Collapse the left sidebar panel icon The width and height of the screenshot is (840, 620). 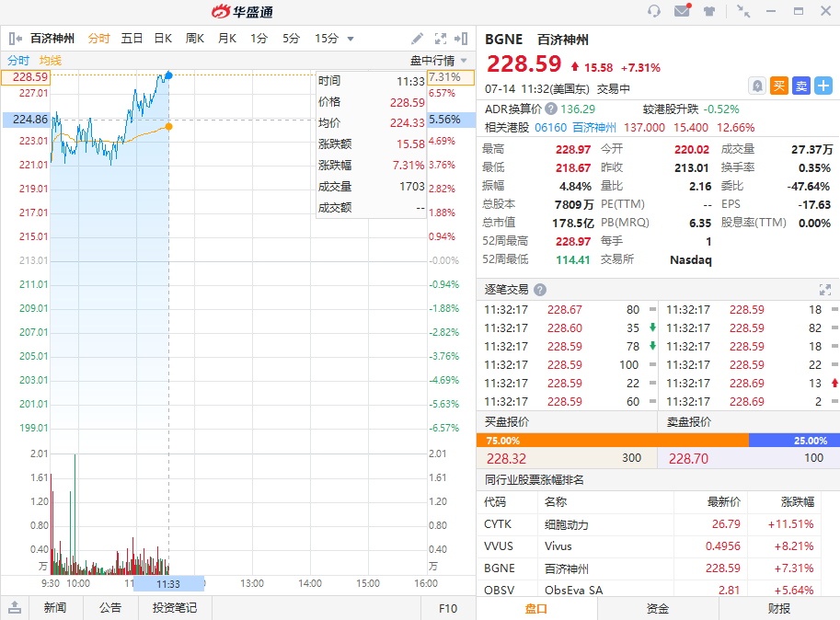[16, 39]
